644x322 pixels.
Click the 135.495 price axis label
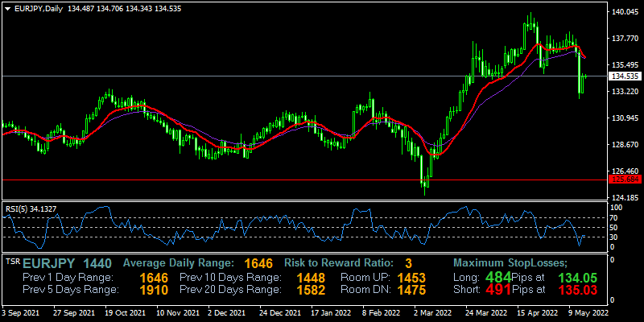625,65
